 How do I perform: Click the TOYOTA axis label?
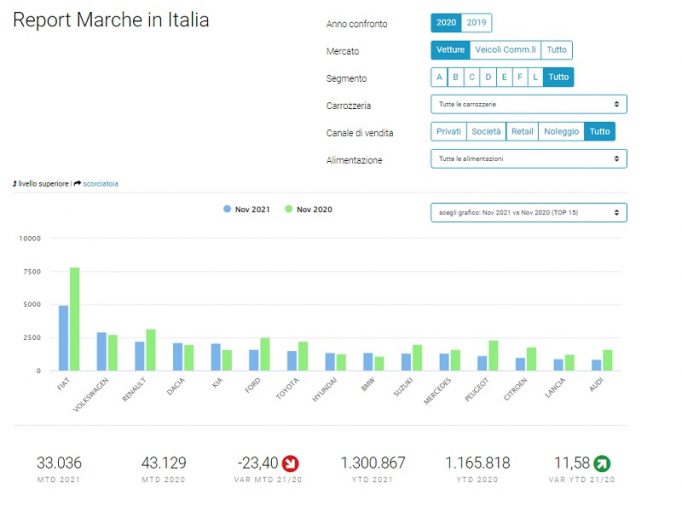288,388
